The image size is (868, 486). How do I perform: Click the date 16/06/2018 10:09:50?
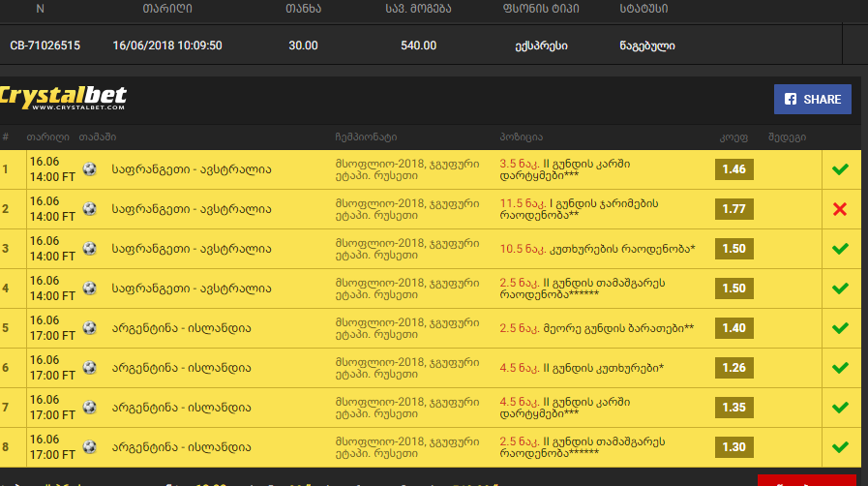click(167, 46)
